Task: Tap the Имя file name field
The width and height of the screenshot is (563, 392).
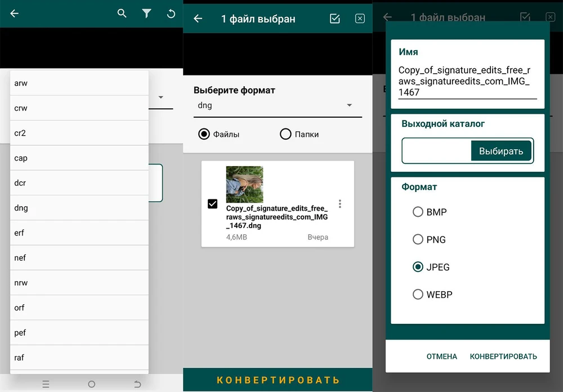Action: [x=467, y=81]
